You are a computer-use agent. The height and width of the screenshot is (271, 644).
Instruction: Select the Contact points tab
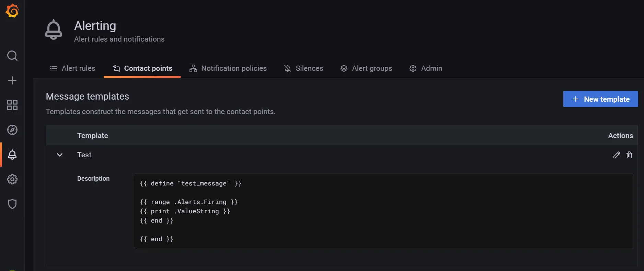(142, 68)
